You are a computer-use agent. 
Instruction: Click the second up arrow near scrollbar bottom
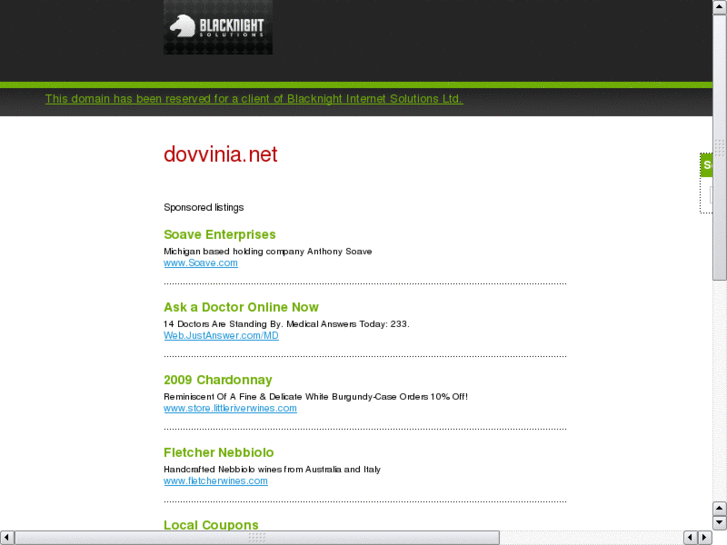(719, 508)
